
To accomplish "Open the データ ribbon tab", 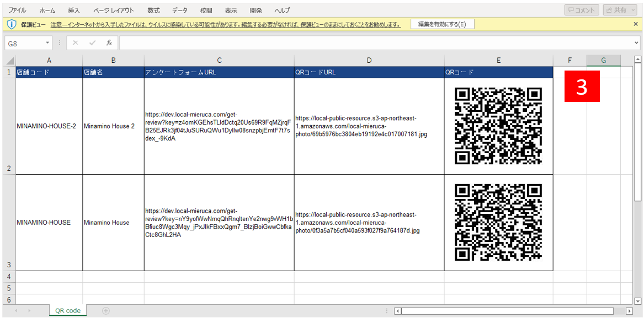I will point(179,10).
